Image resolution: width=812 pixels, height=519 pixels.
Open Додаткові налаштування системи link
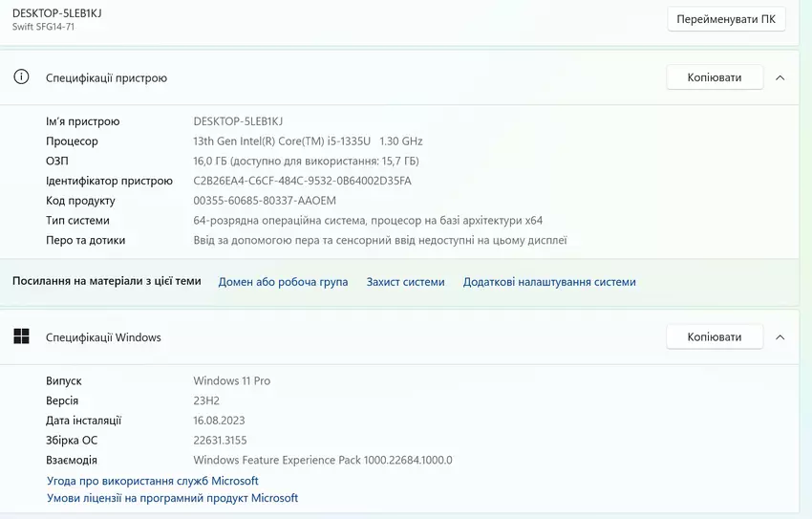[549, 282]
